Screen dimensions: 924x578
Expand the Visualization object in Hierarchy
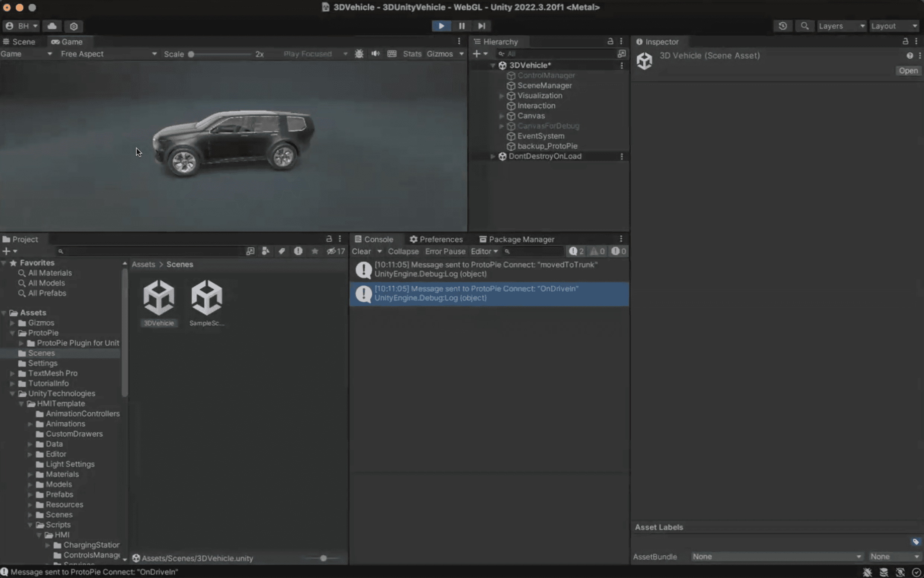click(x=501, y=96)
